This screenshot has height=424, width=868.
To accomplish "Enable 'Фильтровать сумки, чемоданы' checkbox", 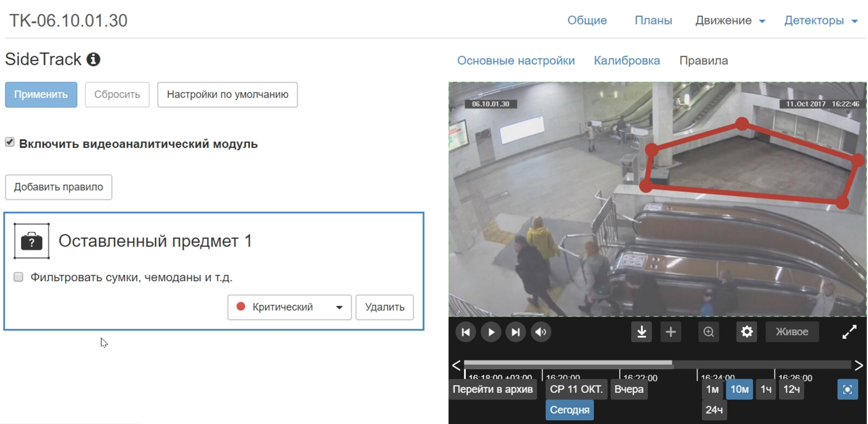I will click(x=19, y=277).
